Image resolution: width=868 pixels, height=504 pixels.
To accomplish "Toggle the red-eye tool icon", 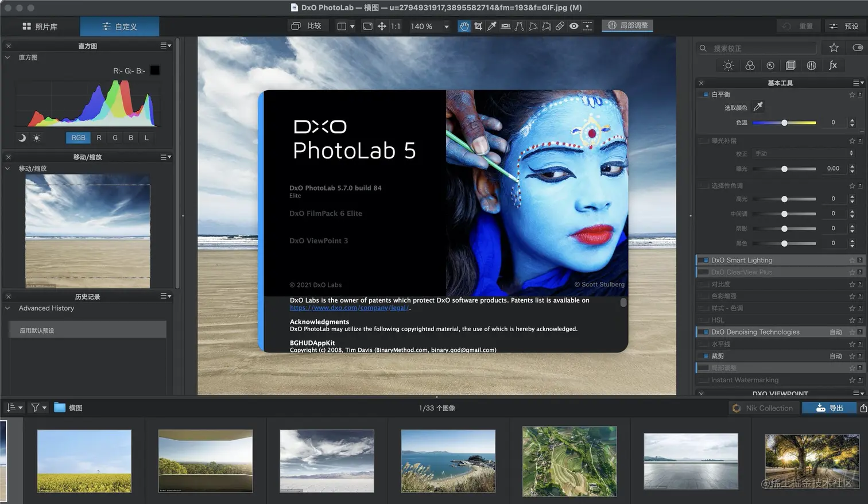I will pyautogui.click(x=573, y=26).
